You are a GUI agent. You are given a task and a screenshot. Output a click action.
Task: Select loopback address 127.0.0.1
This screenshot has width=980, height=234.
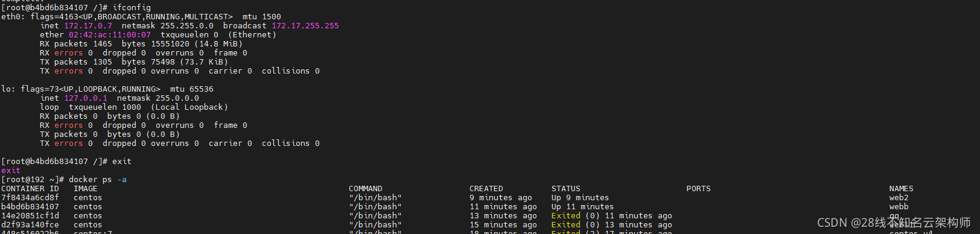click(86, 98)
